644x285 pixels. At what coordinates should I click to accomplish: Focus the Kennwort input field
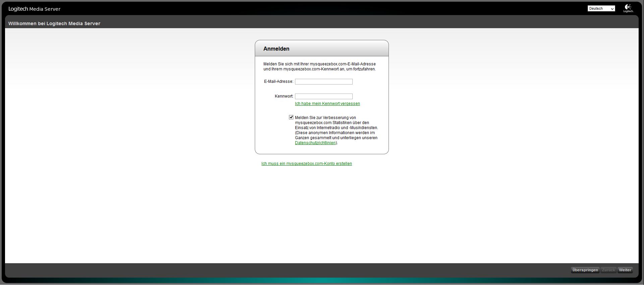click(x=324, y=96)
